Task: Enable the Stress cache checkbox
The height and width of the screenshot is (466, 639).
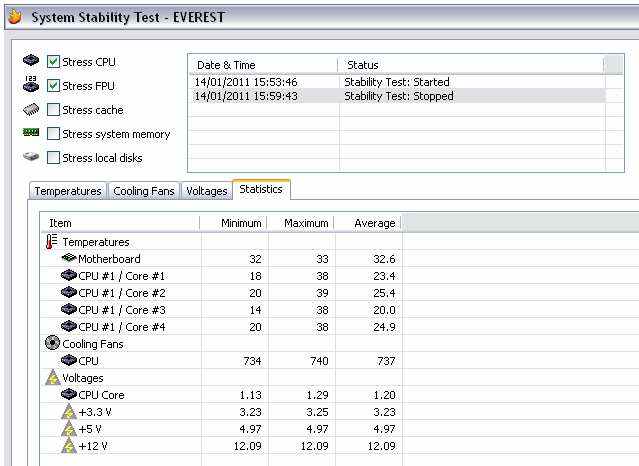Action: (x=53, y=110)
